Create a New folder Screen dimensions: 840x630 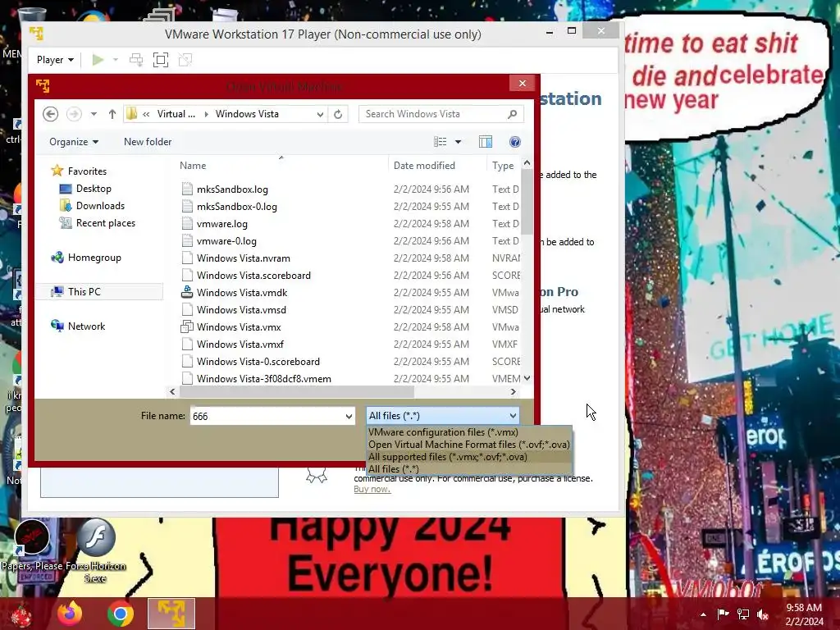pos(148,142)
